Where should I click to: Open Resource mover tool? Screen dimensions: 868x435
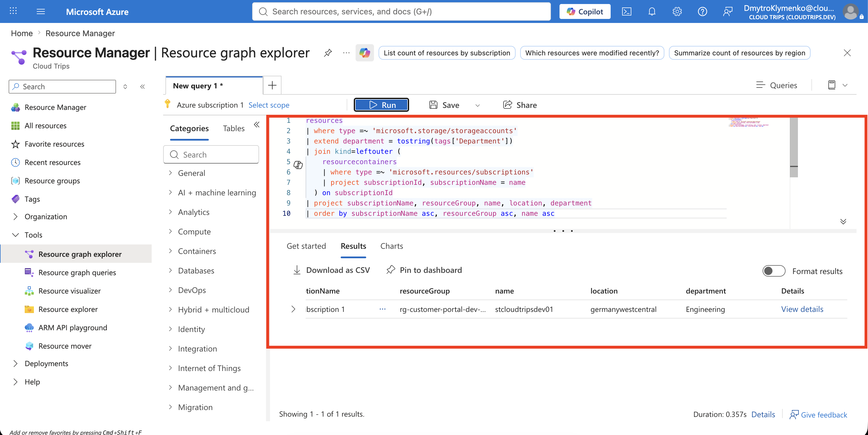pos(65,346)
